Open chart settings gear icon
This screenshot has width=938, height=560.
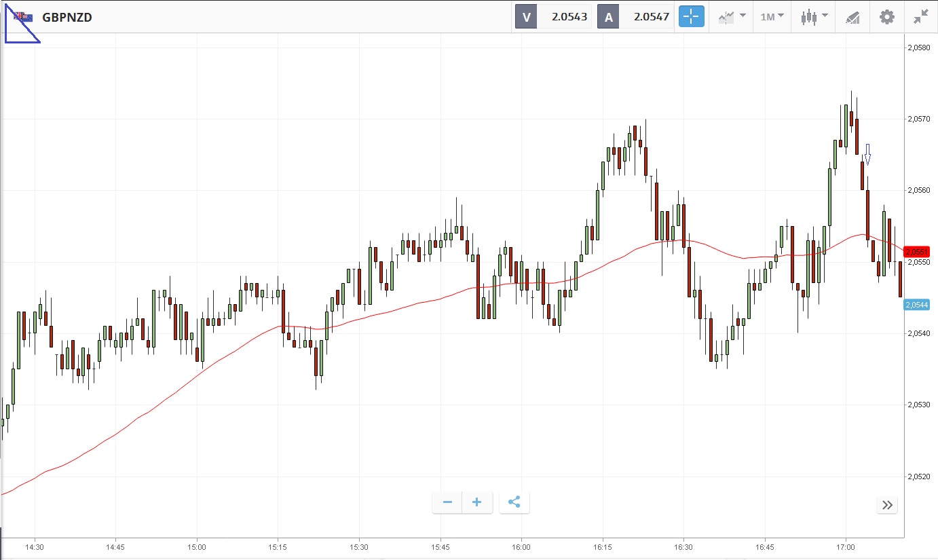coord(886,17)
